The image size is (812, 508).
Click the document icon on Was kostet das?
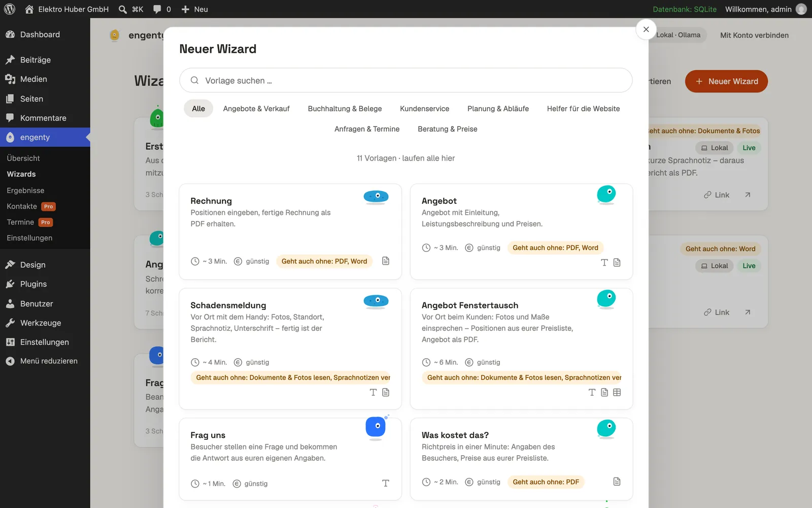point(617,482)
